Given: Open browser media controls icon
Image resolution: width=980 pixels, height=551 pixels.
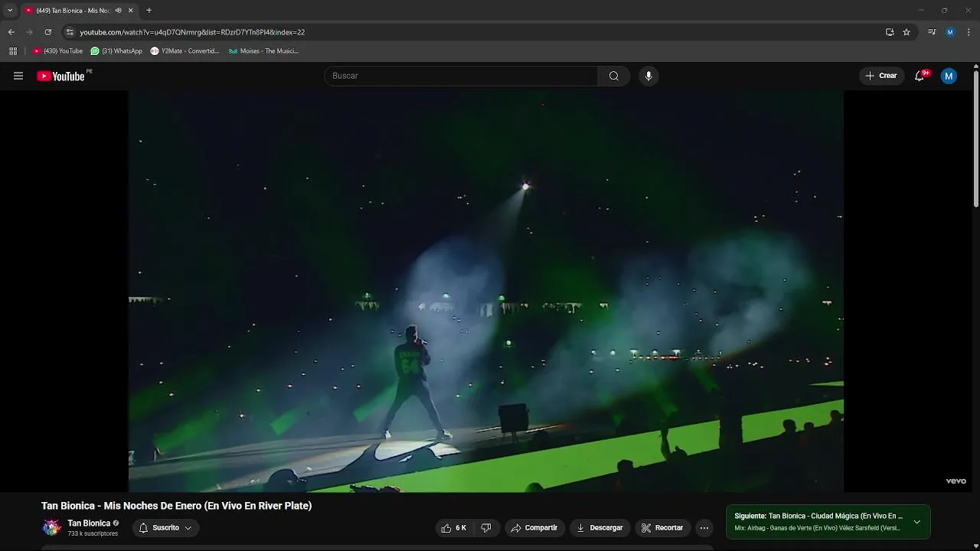Looking at the screenshot, I should click(932, 32).
